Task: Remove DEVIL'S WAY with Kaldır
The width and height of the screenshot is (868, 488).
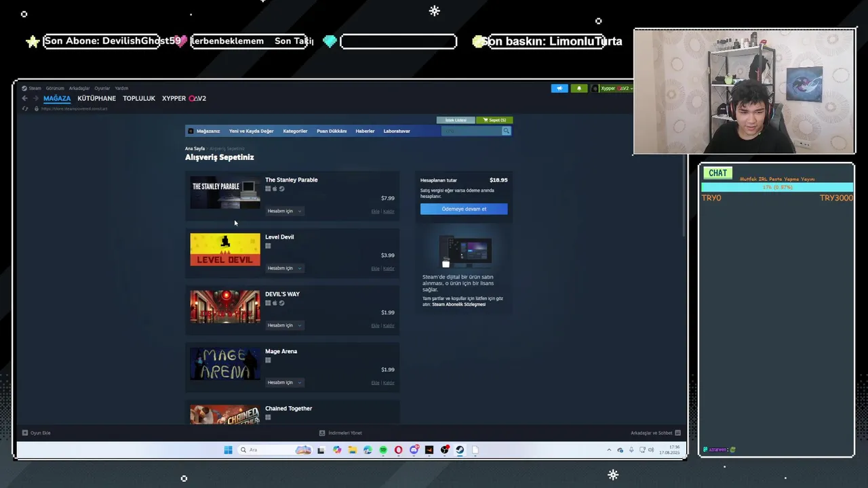Action: coord(389,325)
